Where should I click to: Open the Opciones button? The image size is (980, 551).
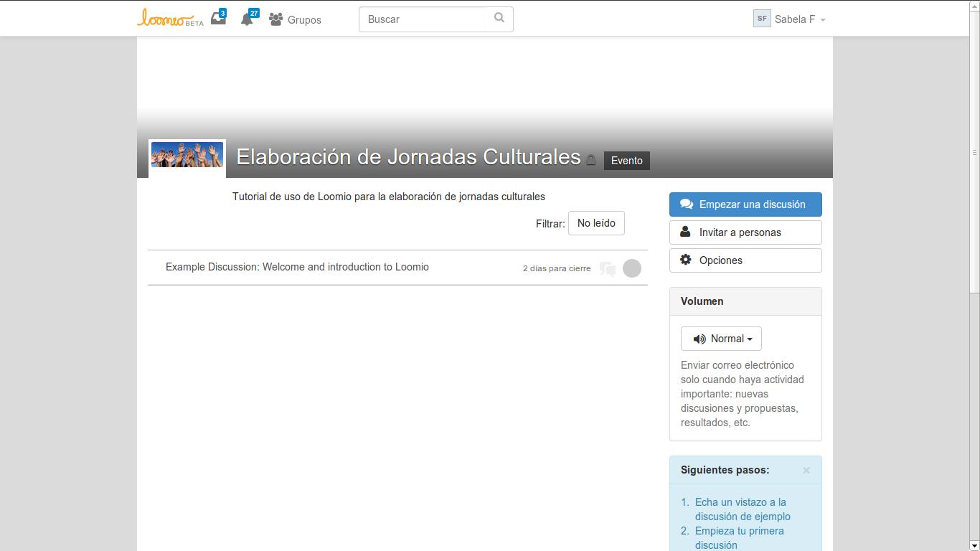(745, 260)
